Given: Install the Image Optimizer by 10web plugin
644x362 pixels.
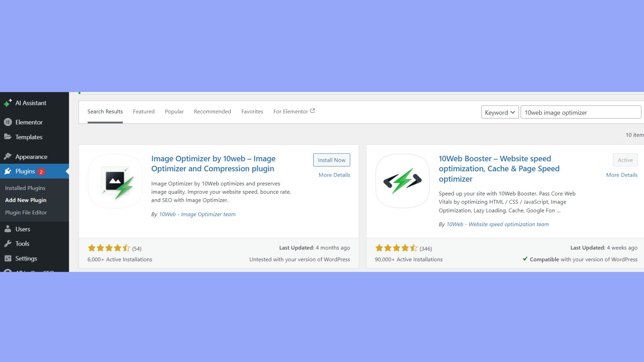Looking at the screenshot, I should (331, 160).
